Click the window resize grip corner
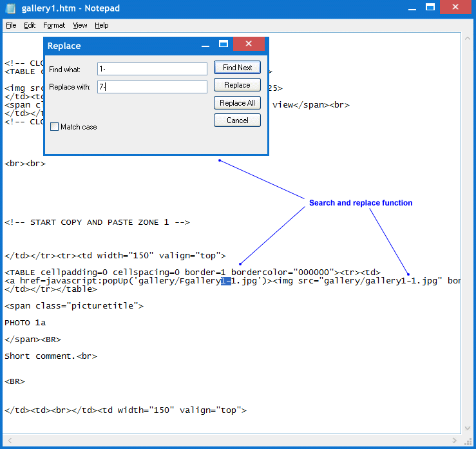Viewport: 476px width, 449px height. [468, 441]
